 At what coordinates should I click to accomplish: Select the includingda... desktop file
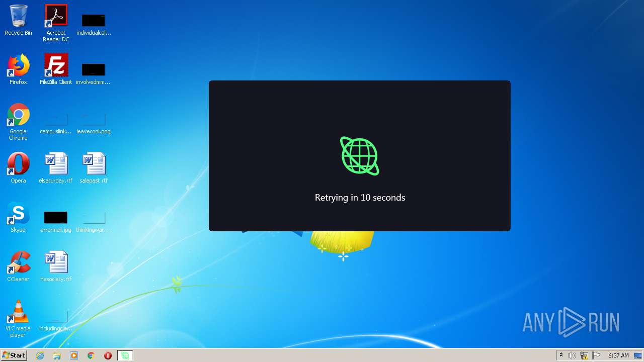[x=56, y=321]
